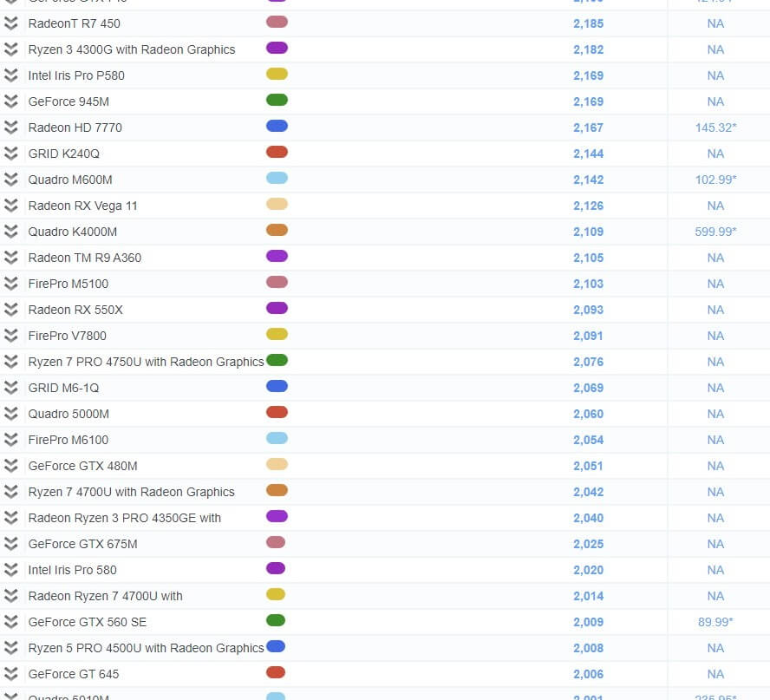Click the 89.99* price for GeForce GTX 560 SE
The height and width of the screenshot is (700, 770).
coord(715,623)
